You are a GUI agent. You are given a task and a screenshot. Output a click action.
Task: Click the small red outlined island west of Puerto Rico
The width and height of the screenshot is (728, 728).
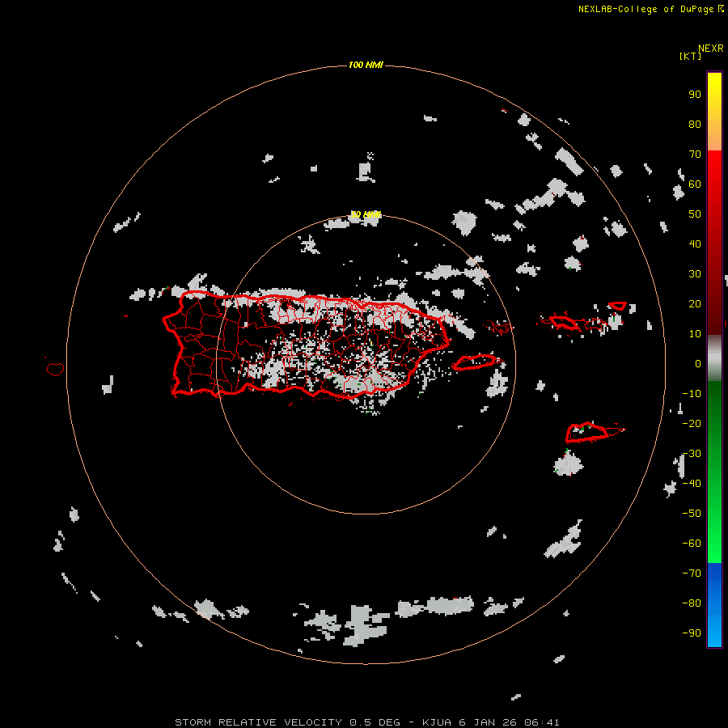[x=55, y=369]
